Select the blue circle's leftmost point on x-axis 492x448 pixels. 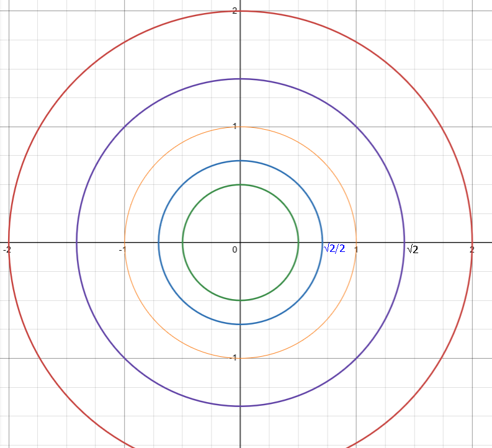click(158, 242)
